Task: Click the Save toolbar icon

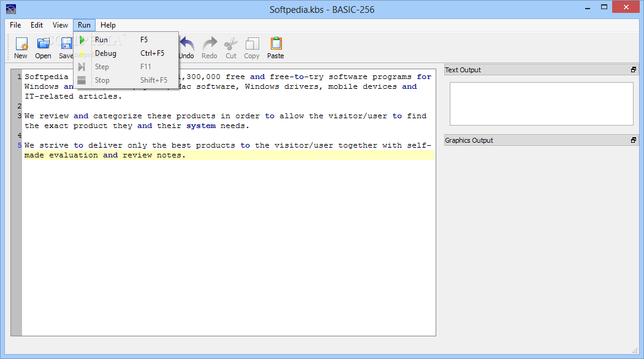Action: [x=67, y=43]
